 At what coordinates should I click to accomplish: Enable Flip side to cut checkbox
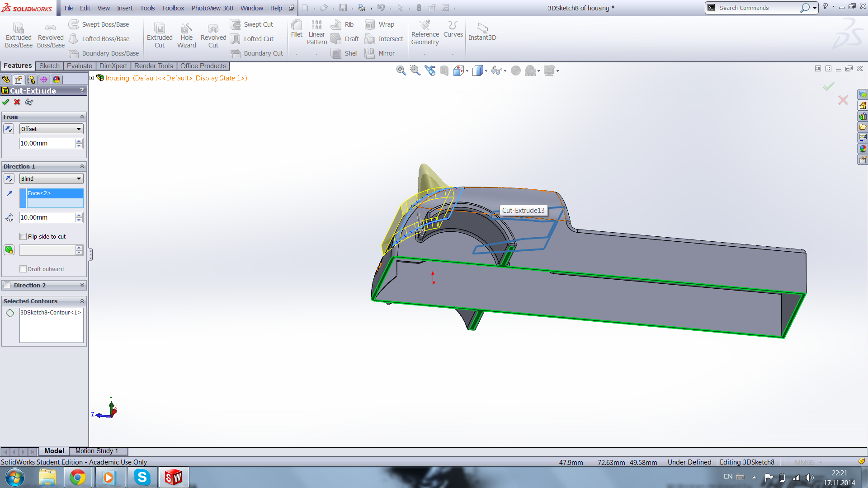pos(23,236)
